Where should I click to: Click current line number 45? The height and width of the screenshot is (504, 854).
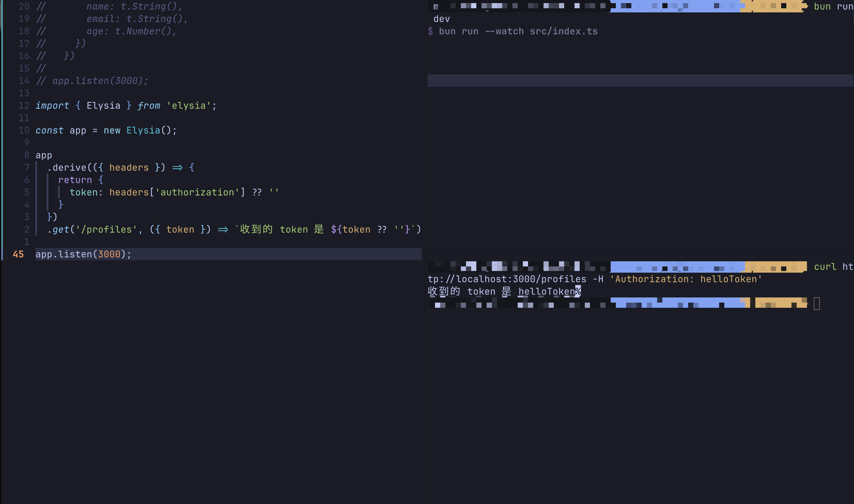[18, 254]
